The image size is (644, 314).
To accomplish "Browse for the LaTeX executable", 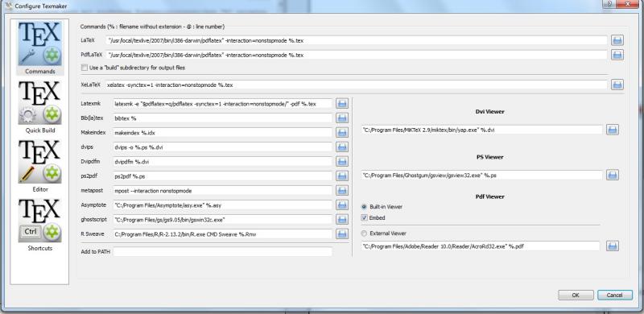I will point(617,40).
